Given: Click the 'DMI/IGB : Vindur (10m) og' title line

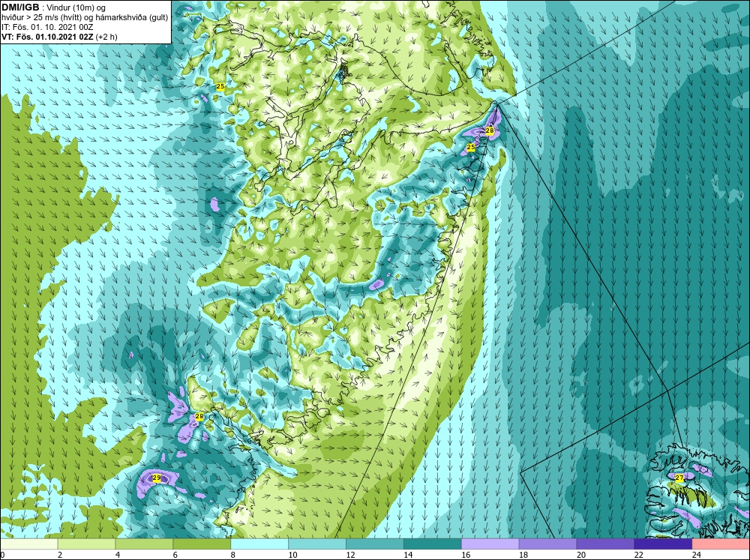Looking at the screenshot, I should (54, 7).
